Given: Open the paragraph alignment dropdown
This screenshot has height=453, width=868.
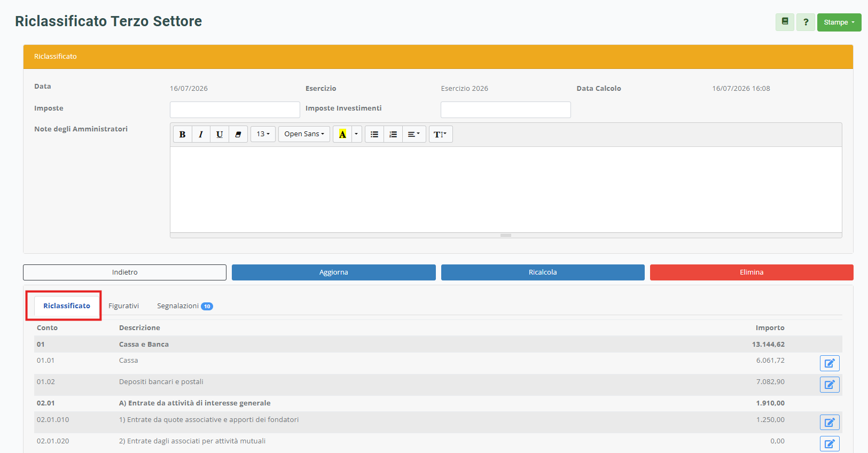Looking at the screenshot, I should [x=414, y=134].
